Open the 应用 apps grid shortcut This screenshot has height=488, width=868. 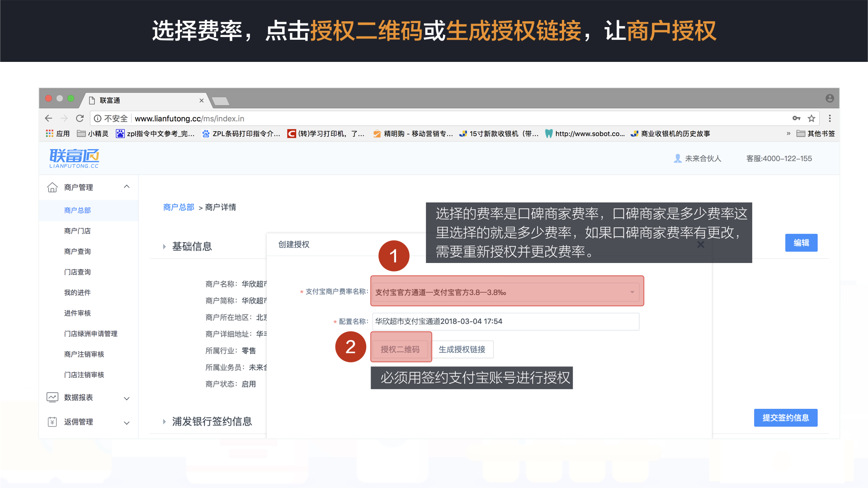(58, 134)
